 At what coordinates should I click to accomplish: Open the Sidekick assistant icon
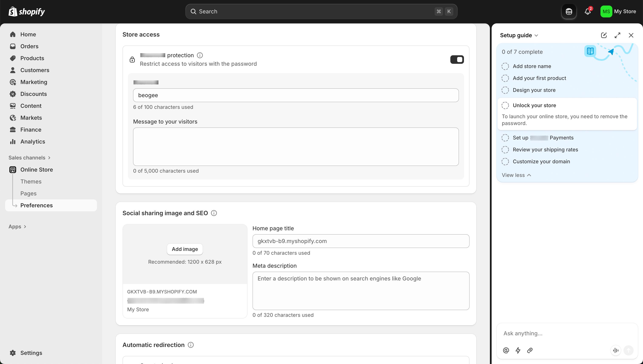[569, 11]
